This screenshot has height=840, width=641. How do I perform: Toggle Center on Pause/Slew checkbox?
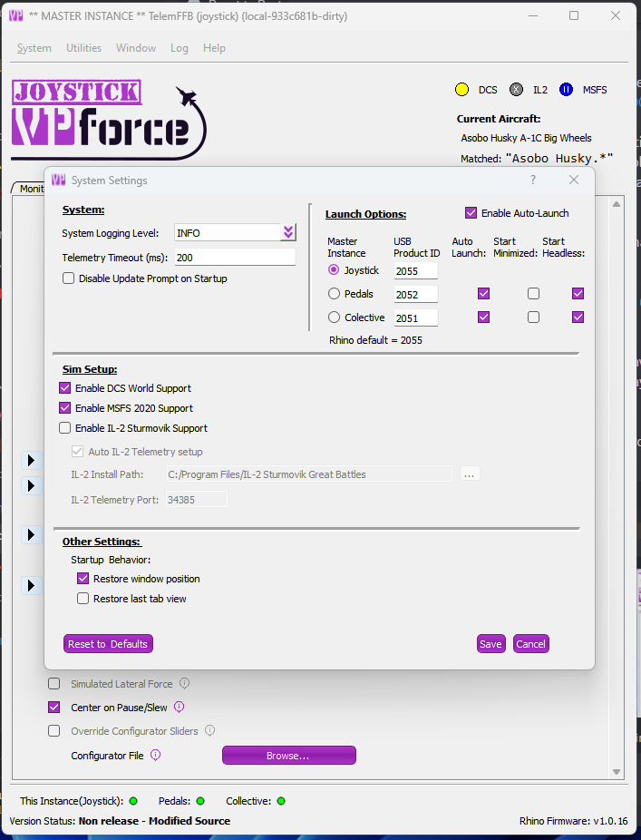(54, 708)
